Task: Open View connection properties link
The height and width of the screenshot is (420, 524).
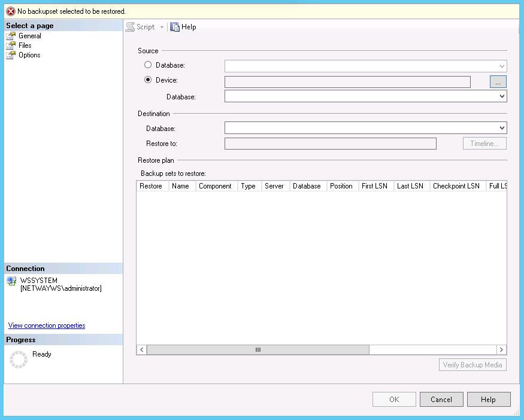Action: [x=47, y=325]
